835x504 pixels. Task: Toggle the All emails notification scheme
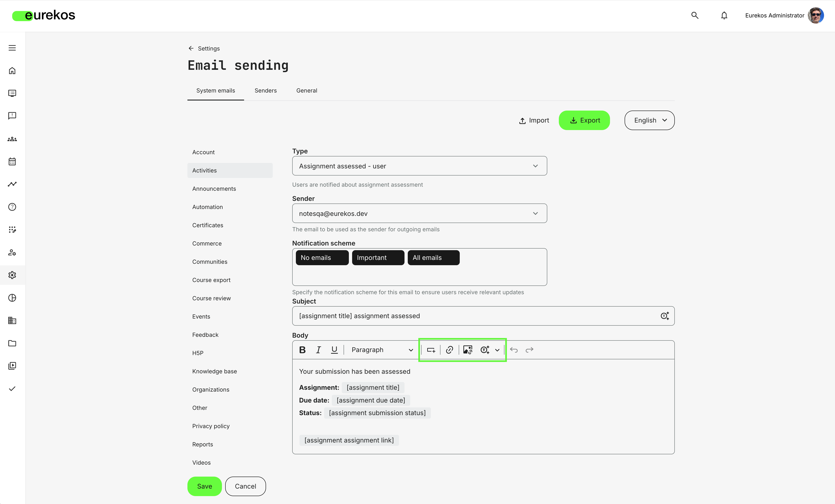click(433, 257)
